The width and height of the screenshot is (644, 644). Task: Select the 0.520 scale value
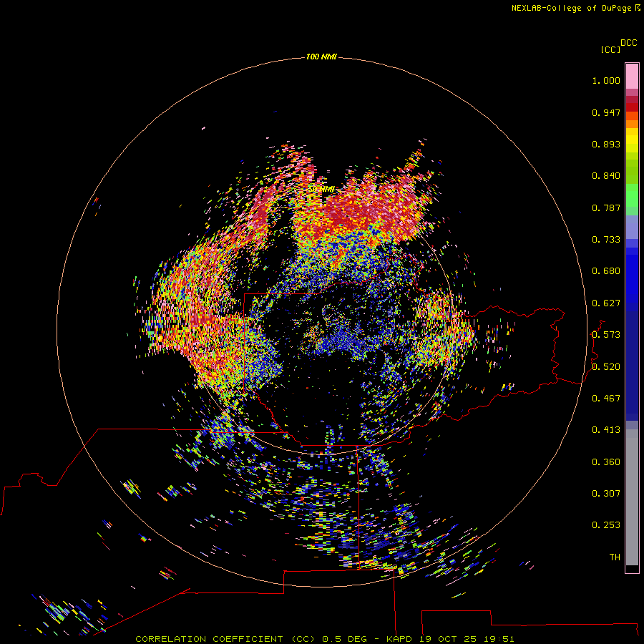[x=606, y=367]
